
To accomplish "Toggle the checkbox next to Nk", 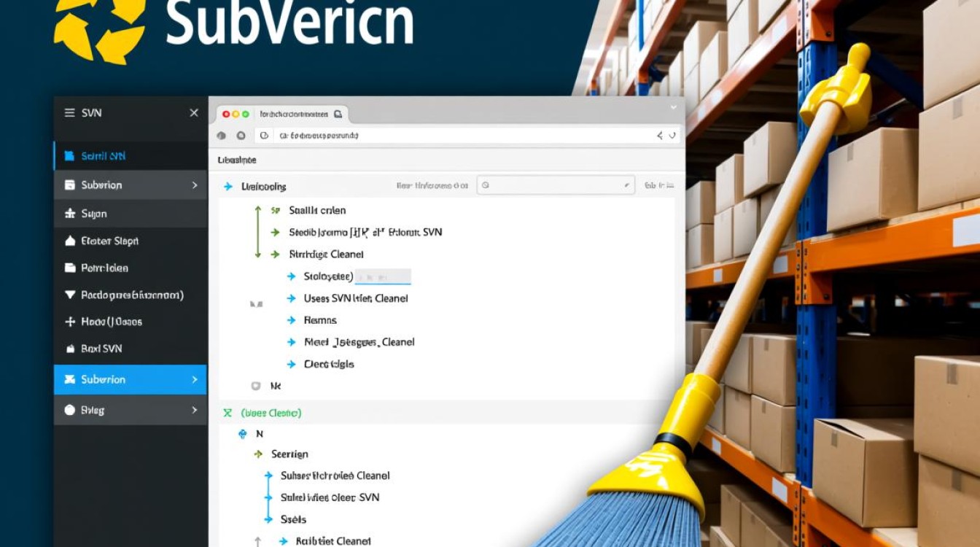I will tap(255, 386).
